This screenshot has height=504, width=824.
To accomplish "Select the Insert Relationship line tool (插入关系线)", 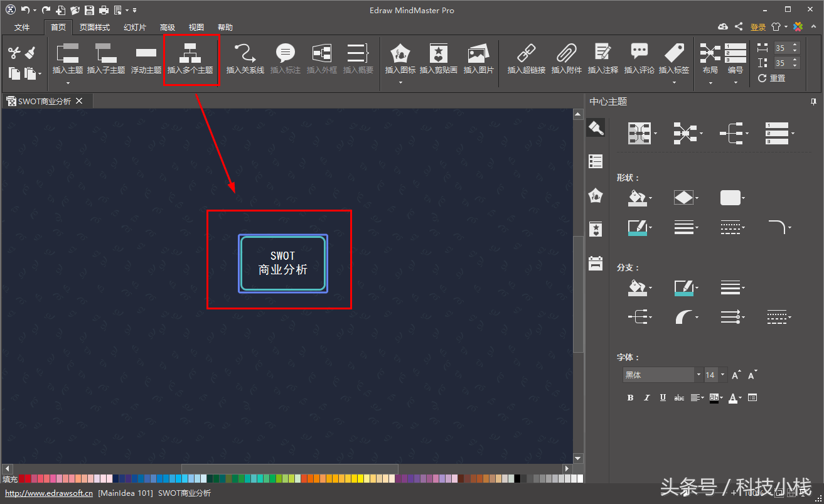I will pos(245,59).
